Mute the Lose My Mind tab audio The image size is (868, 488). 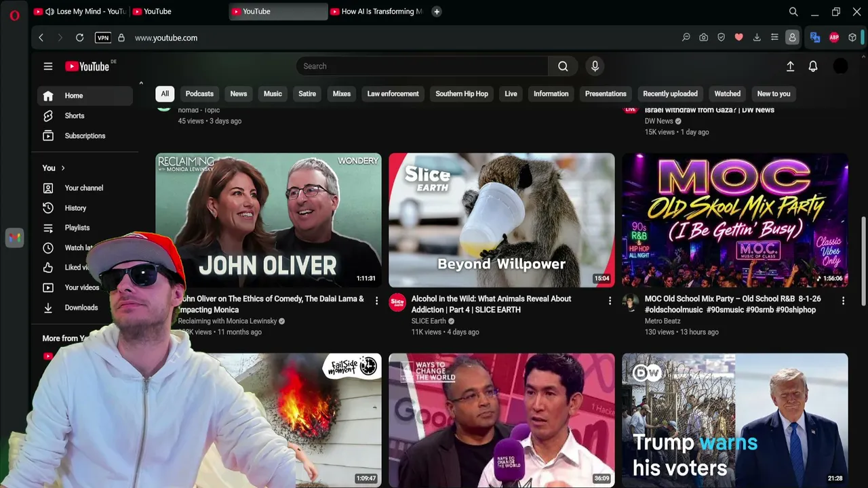[49, 12]
